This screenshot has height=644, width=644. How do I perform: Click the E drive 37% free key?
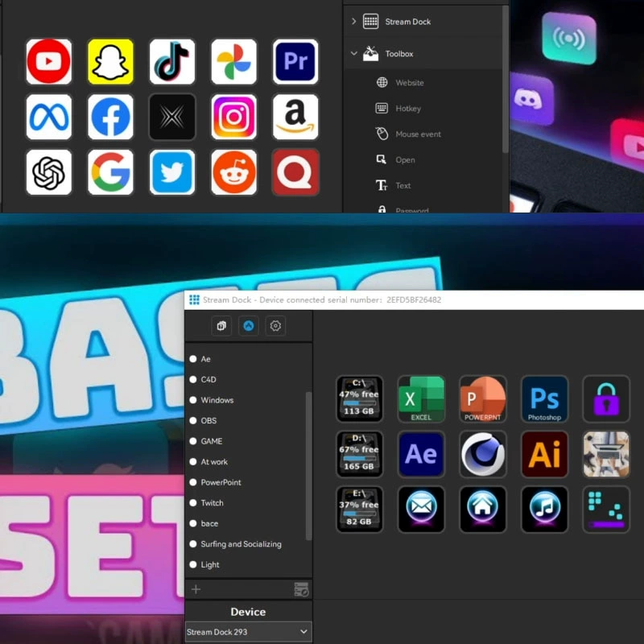pos(359,510)
